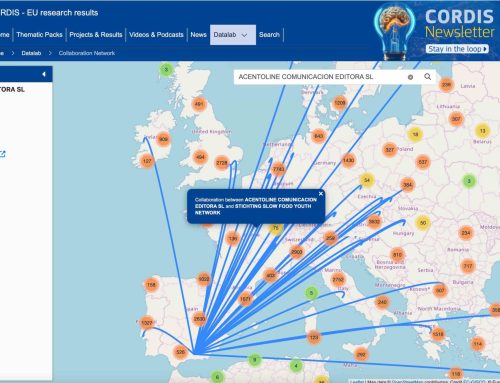Open Thematic Packs menu item

39,35
